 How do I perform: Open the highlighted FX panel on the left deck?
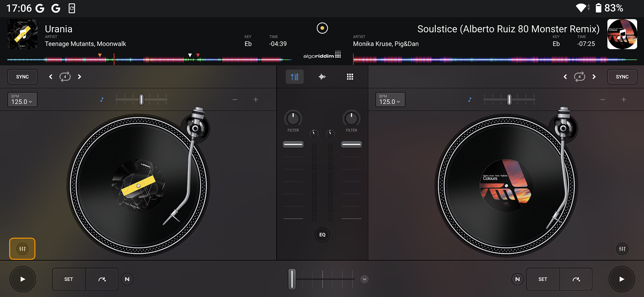pyautogui.click(x=22, y=248)
